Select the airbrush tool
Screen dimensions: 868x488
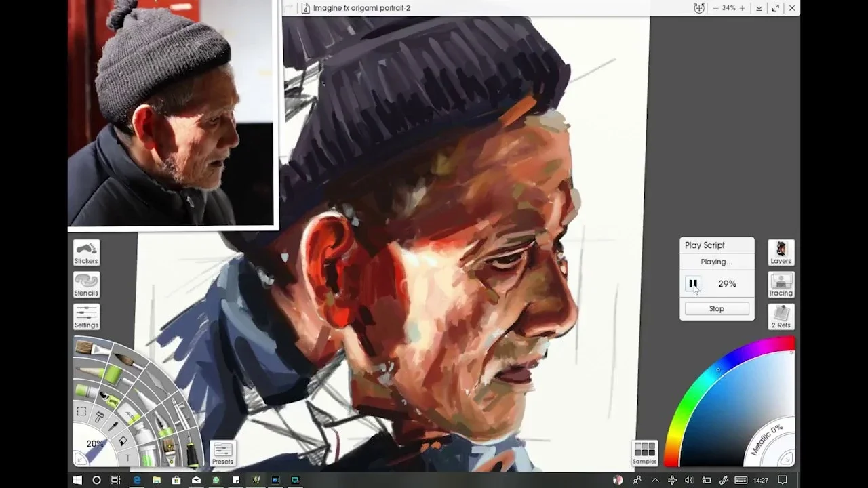pos(181,413)
